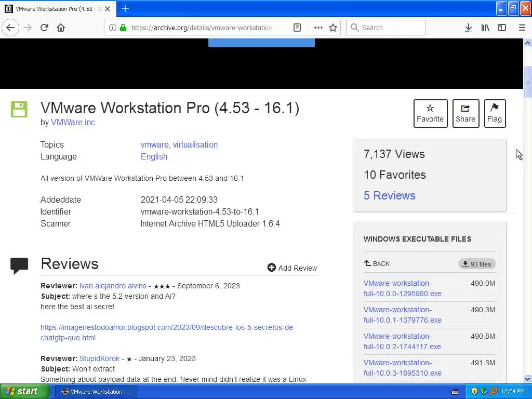The image size is (532, 399).
Task: Open the Windows start menu
Action: click(x=25, y=391)
